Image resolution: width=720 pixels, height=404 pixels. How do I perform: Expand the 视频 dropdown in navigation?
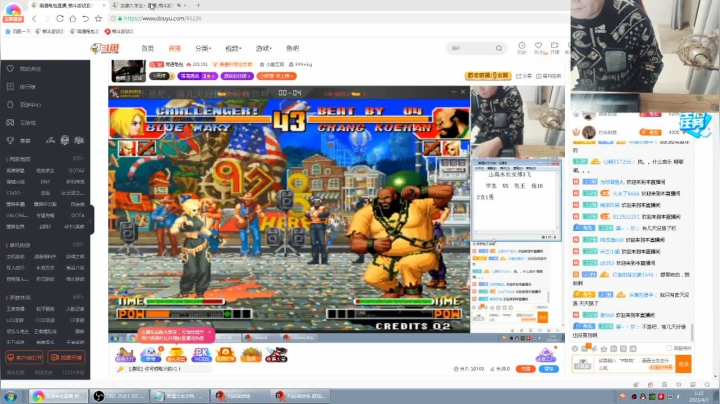tap(233, 48)
